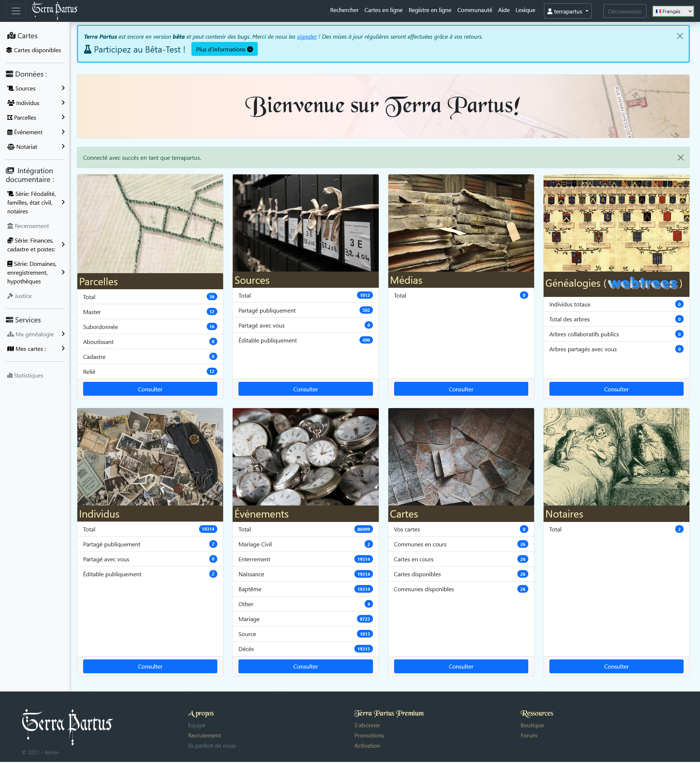Click the Terra Partus header logo

coord(55,10)
